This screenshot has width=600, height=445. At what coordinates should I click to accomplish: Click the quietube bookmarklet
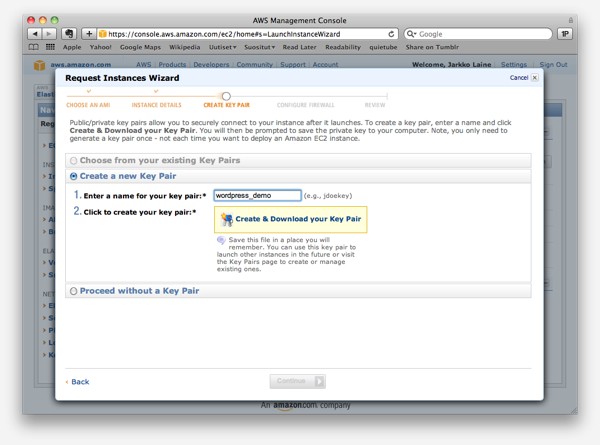pos(383,47)
